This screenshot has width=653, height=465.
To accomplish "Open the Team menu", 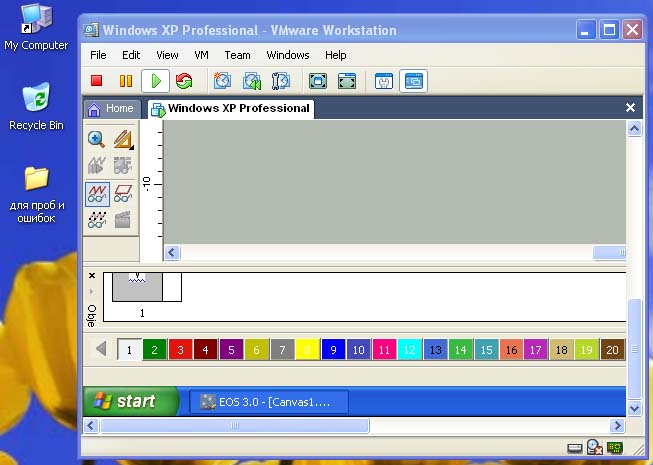I will pos(237,55).
